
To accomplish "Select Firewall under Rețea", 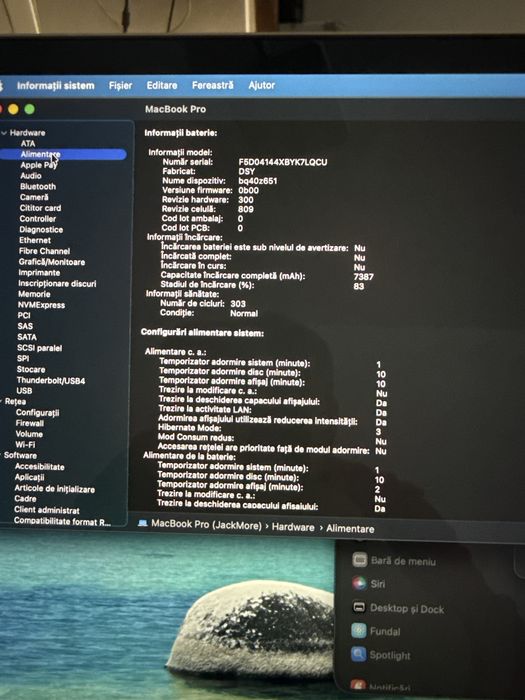I will (29, 423).
